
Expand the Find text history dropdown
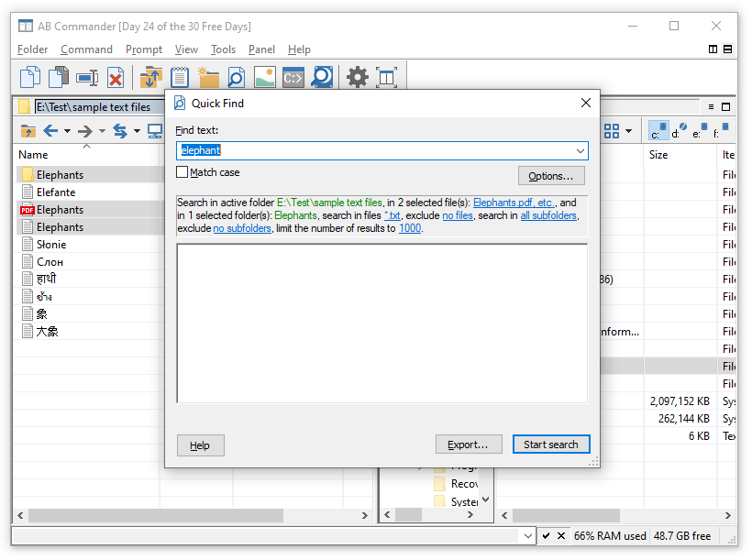pos(581,150)
